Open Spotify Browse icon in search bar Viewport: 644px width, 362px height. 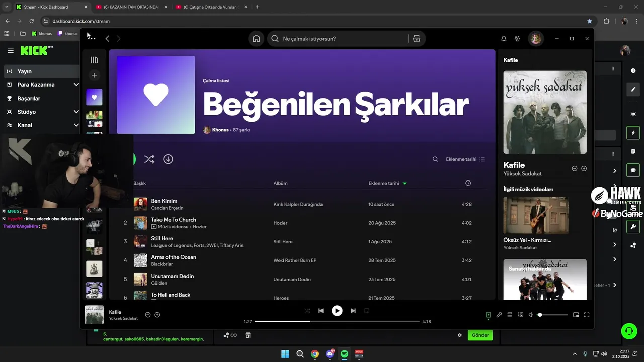(416, 39)
